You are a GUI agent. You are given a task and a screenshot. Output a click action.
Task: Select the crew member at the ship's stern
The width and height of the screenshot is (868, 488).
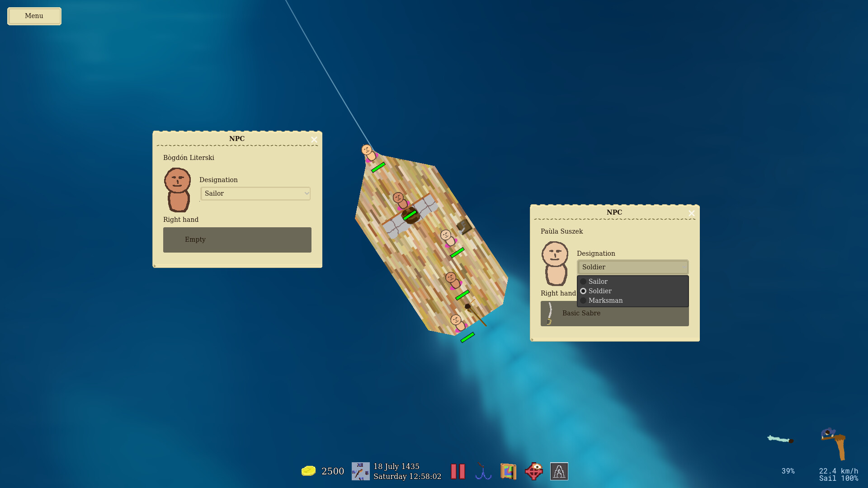(x=458, y=323)
